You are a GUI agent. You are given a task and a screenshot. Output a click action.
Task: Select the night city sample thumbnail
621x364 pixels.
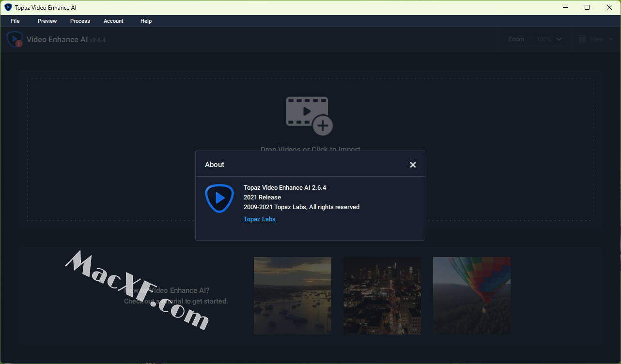click(x=382, y=296)
